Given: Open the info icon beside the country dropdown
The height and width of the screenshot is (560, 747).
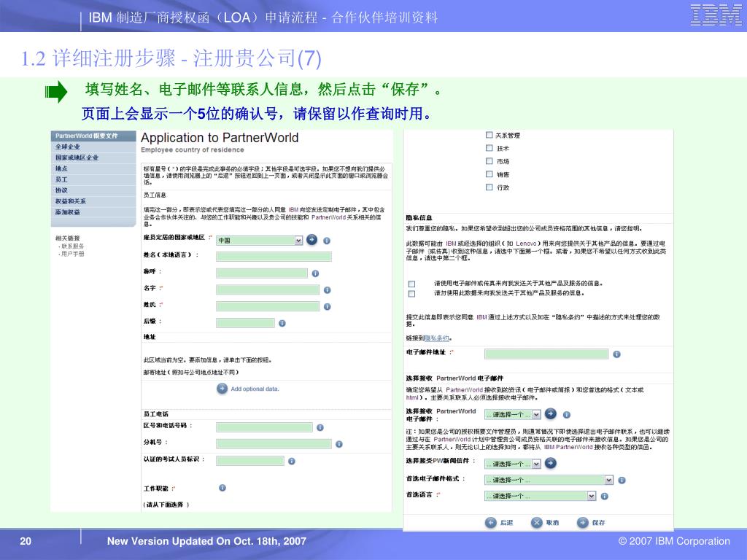Looking at the screenshot, I should (327, 241).
